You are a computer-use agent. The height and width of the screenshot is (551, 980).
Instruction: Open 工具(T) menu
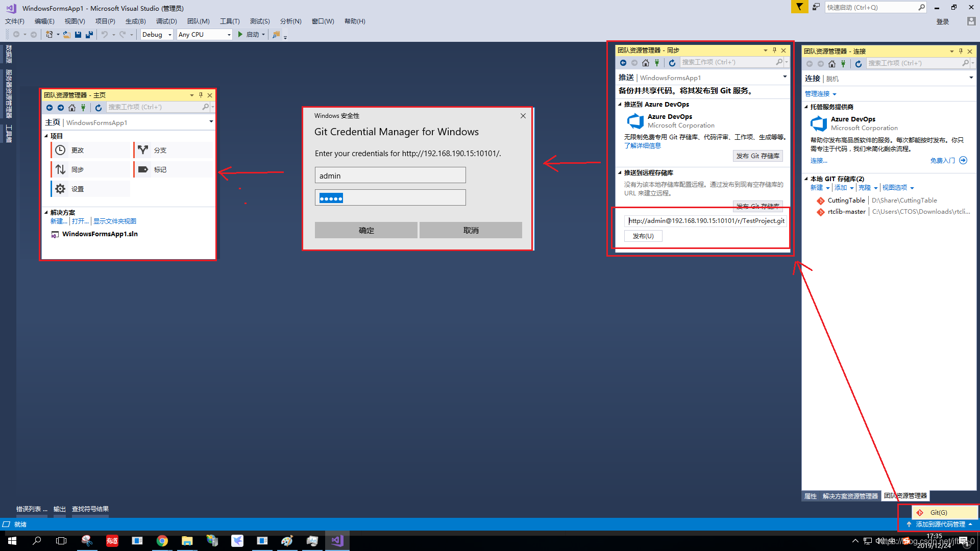[x=230, y=21]
